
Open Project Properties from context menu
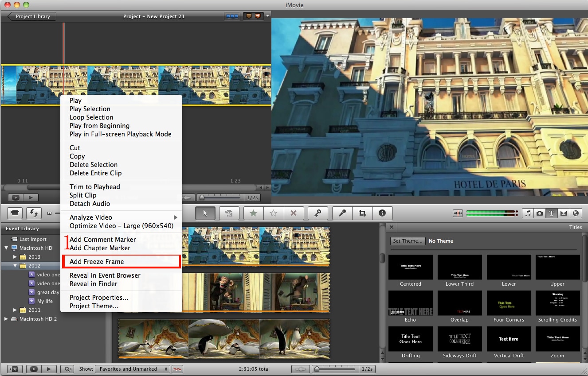click(x=99, y=298)
